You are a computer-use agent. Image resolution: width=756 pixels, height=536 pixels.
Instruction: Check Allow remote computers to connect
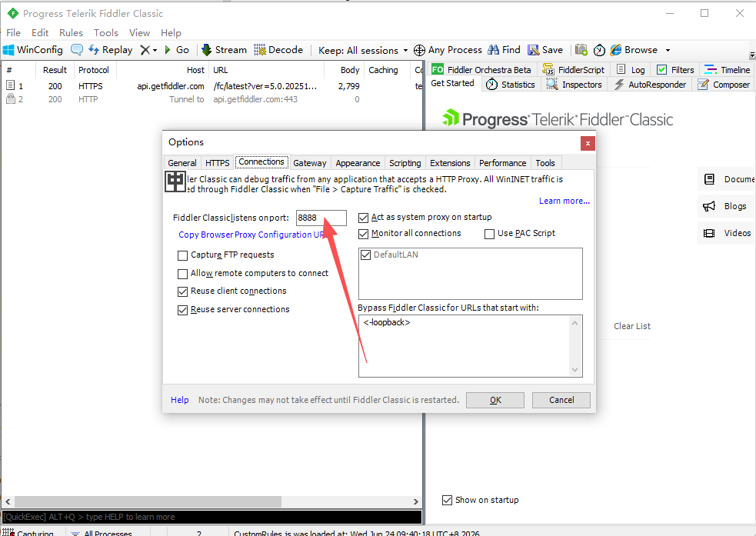[183, 274]
